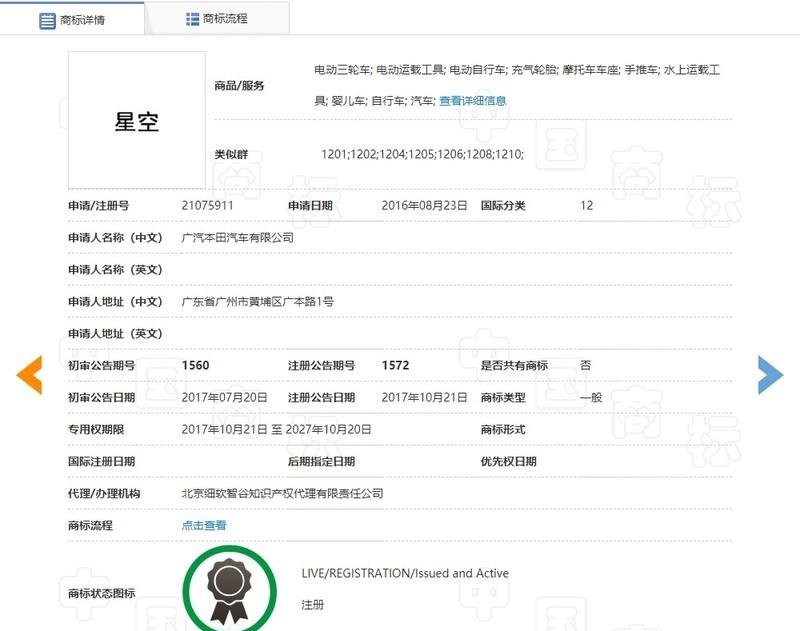
Task: Click the 商品/服务 label
Action: pyautogui.click(x=239, y=86)
